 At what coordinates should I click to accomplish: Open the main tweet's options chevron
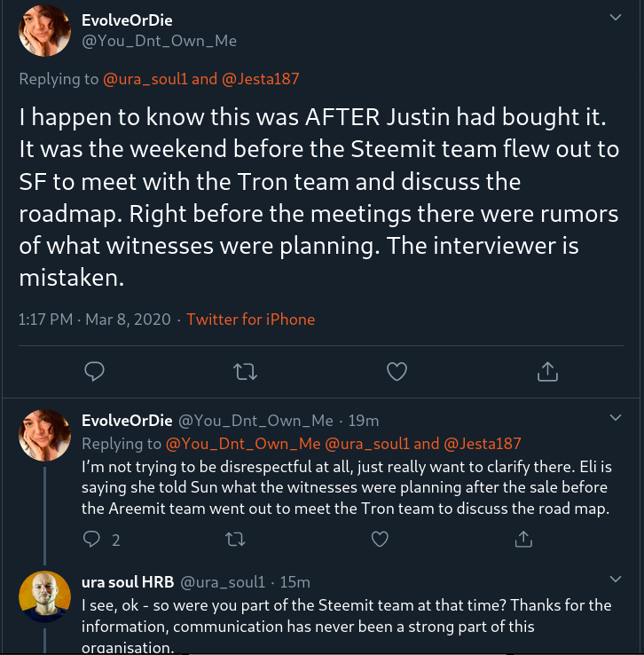click(x=616, y=17)
